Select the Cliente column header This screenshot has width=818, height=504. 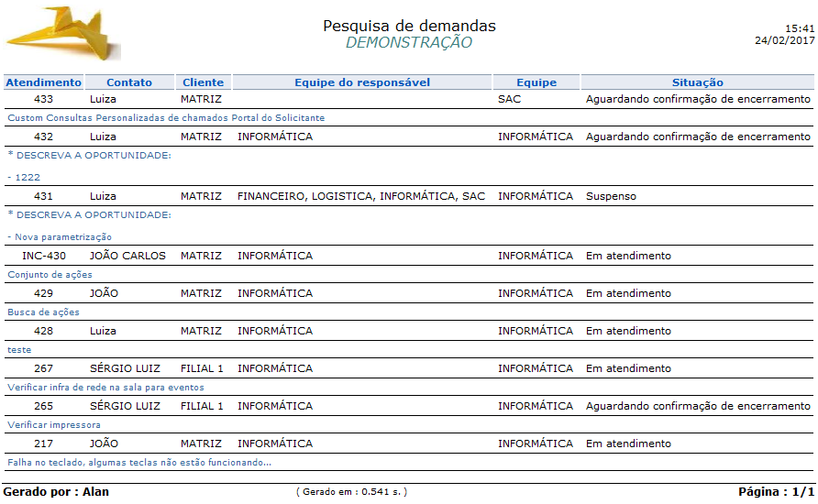(203, 82)
